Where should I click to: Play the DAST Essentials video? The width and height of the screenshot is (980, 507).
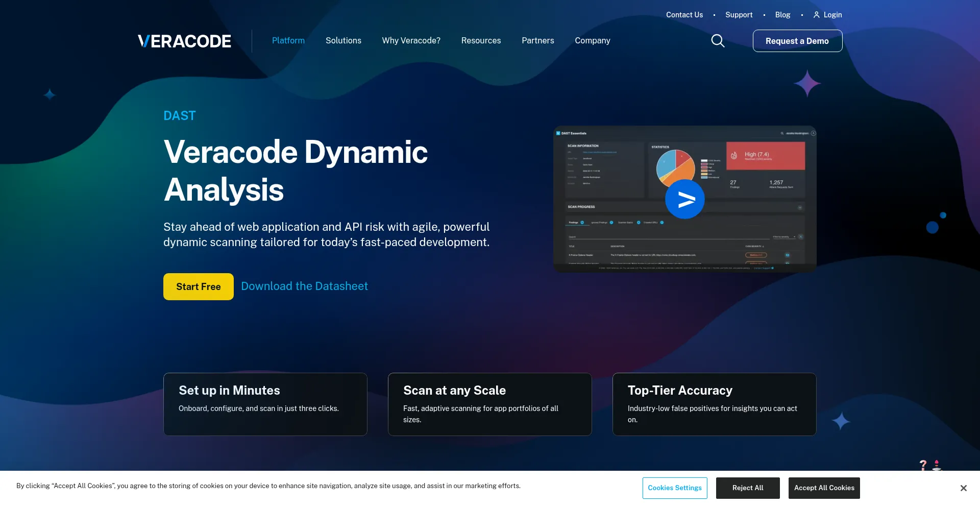click(x=684, y=199)
